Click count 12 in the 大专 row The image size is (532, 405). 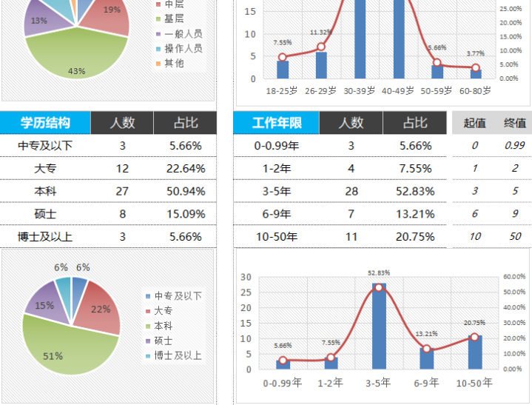tap(122, 168)
